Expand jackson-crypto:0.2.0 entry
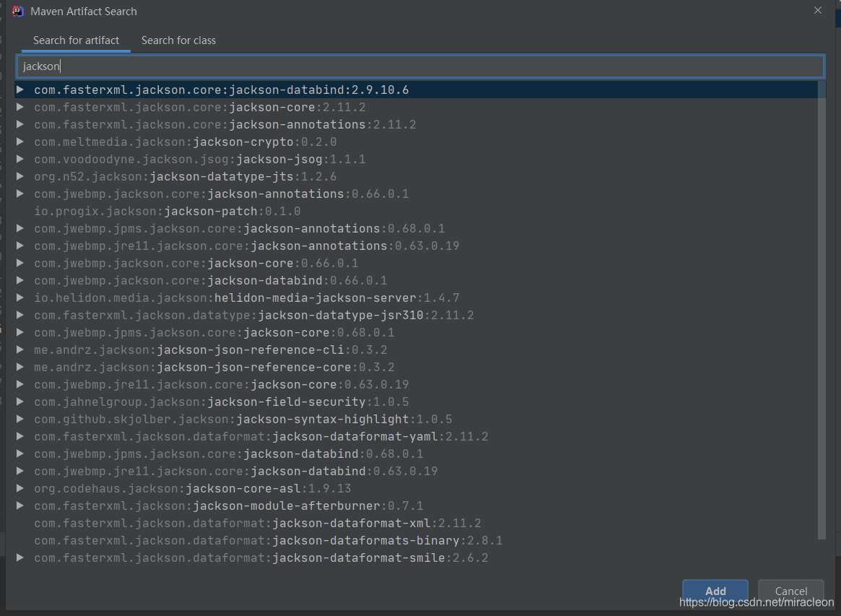 [x=19, y=142]
